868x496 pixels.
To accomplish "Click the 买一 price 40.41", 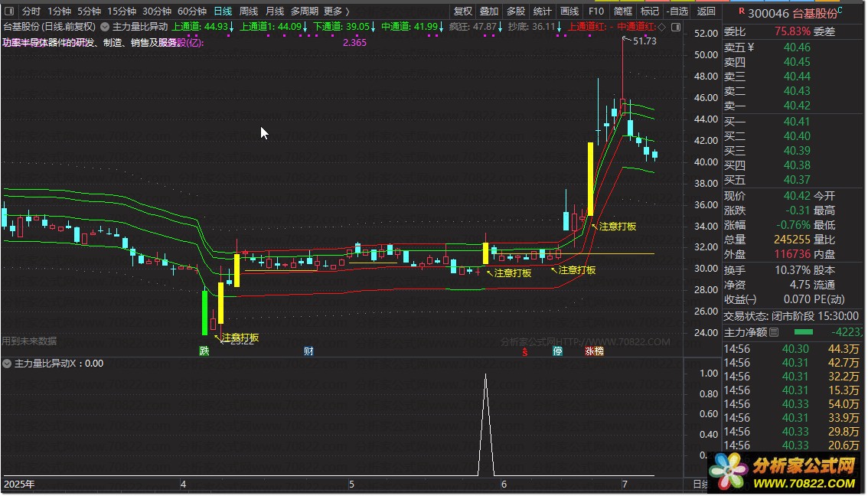I will click(x=797, y=121).
